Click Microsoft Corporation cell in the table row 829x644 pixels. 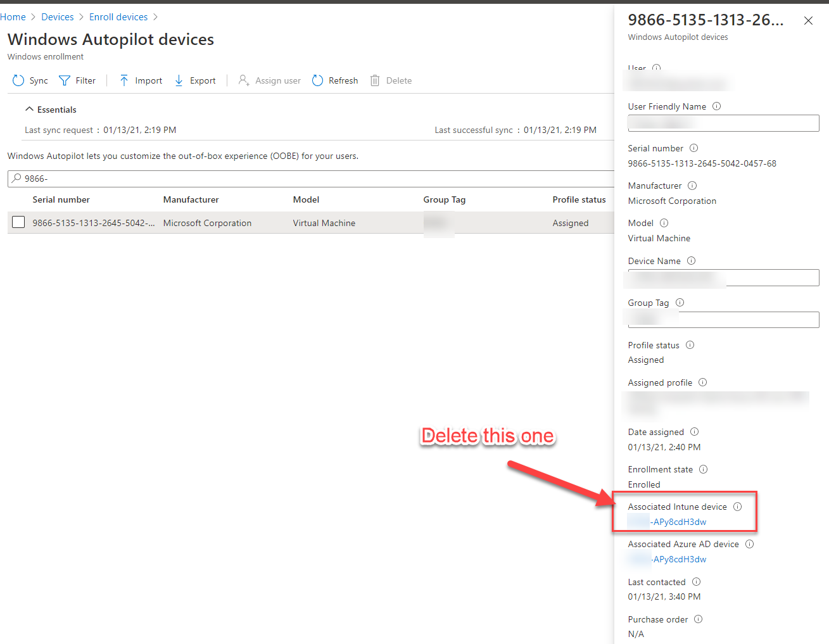coord(207,223)
